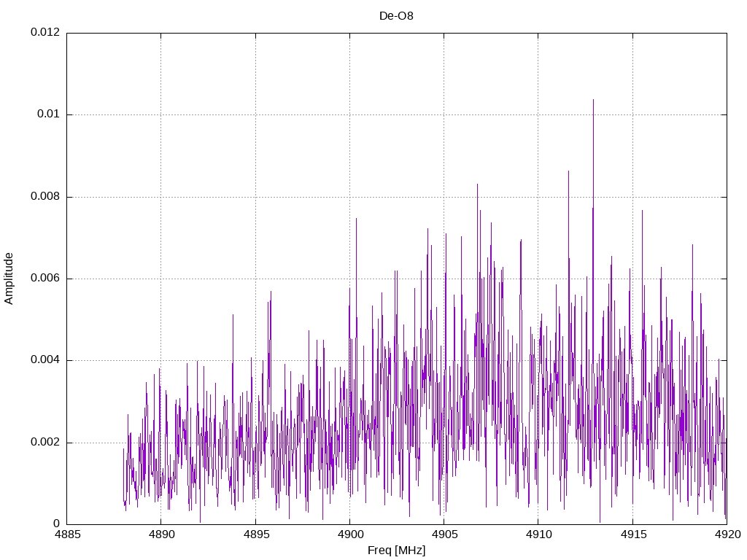Select the Freq [MHz] x-axis label
Viewport: 747px width, 560px height.
tap(396, 550)
